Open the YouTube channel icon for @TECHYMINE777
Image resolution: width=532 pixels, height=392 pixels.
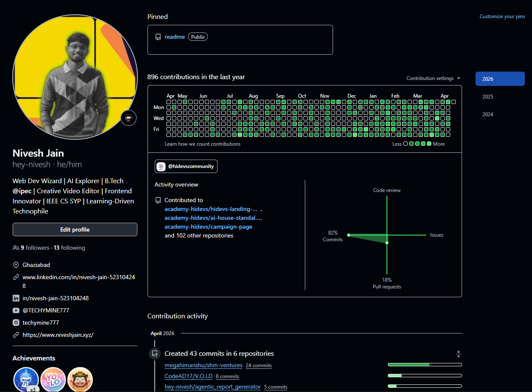pos(16,310)
